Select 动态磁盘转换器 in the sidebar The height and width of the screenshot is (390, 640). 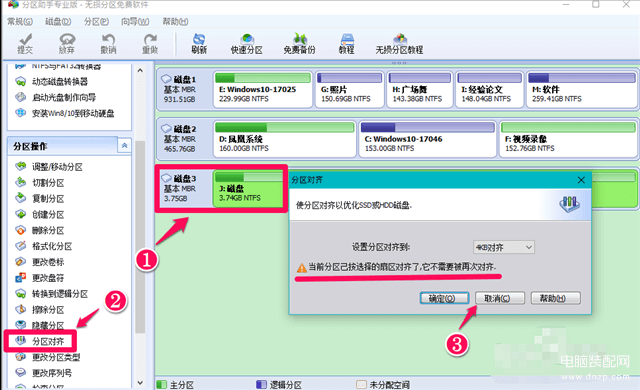tap(51, 82)
